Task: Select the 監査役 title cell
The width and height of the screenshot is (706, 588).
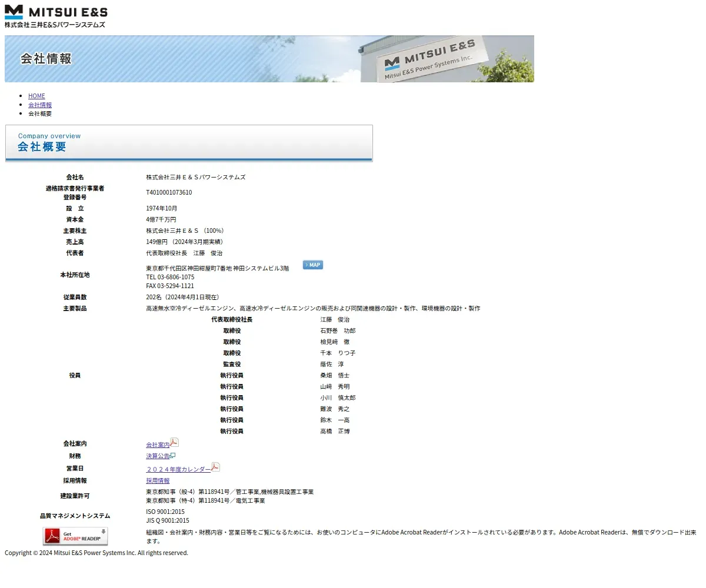Action: tap(232, 364)
